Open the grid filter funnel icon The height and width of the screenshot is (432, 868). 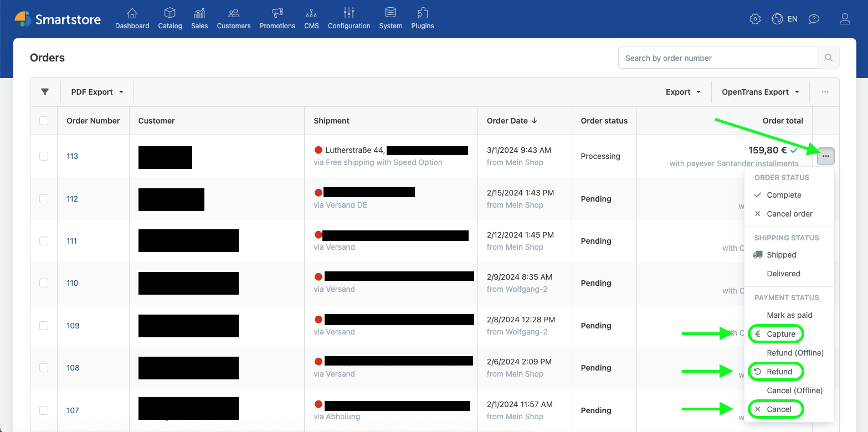[x=45, y=92]
